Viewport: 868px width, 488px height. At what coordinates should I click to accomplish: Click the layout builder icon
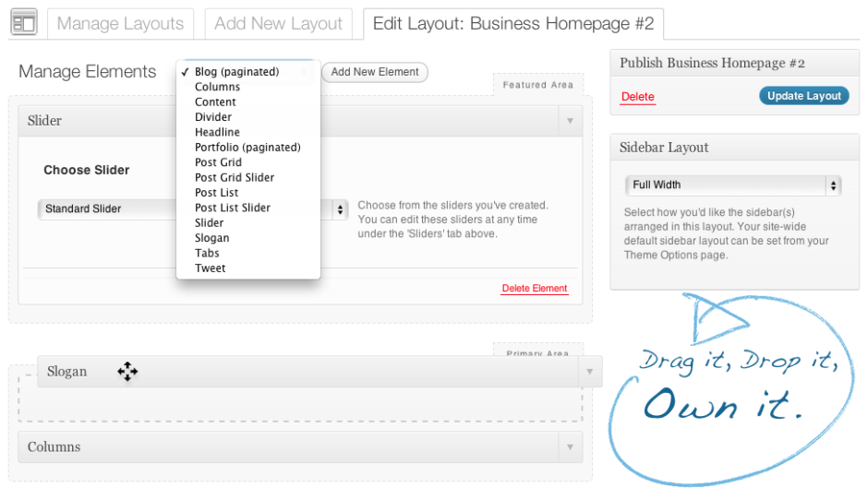[x=23, y=23]
